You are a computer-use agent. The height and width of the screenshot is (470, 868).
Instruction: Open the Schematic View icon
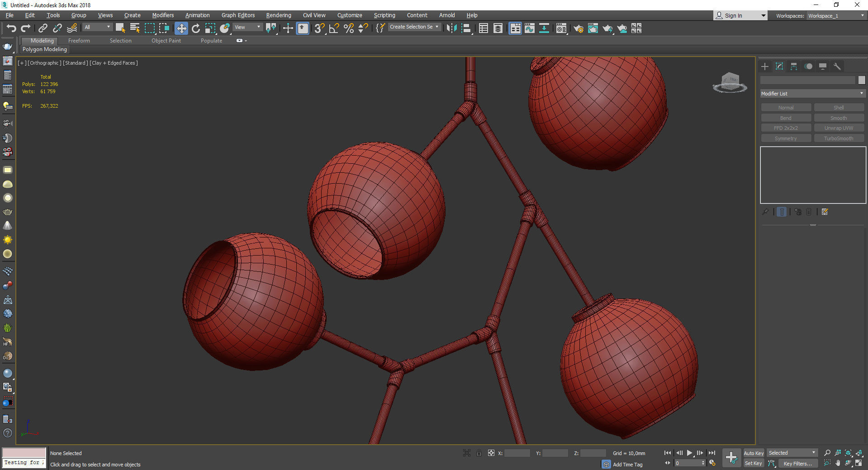click(x=544, y=28)
